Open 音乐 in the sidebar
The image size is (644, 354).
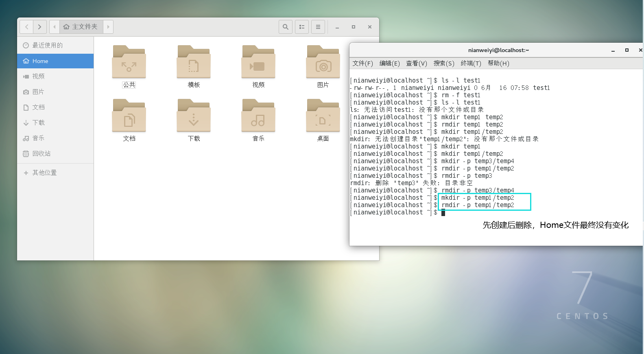55,138
